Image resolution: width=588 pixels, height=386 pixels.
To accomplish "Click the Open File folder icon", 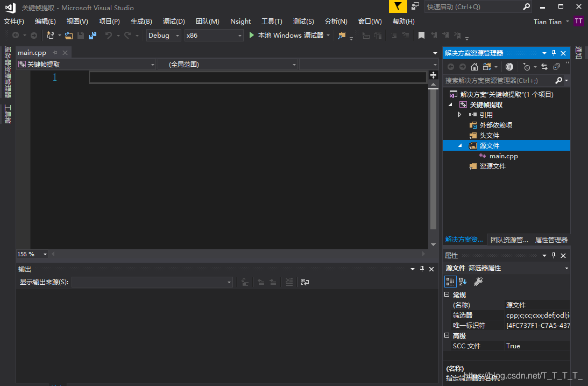I will pyautogui.click(x=69, y=35).
